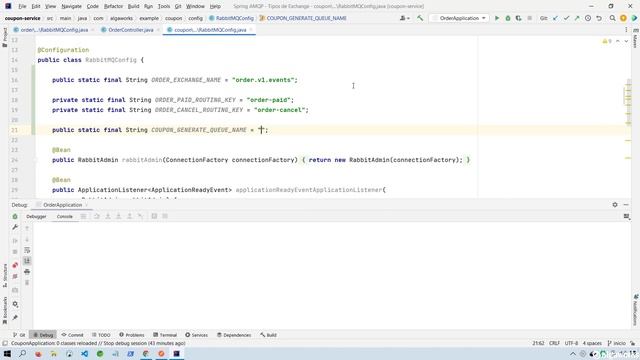Viewport: 640px width, 360px height.
Task: Switch to the Debugger tab
Action: point(36,216)
